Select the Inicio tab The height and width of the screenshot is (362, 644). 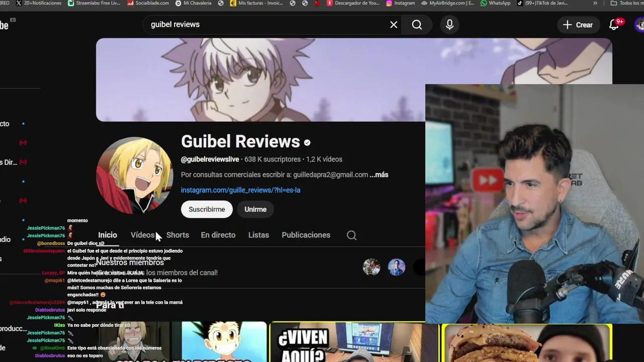(x=107, y=235)
